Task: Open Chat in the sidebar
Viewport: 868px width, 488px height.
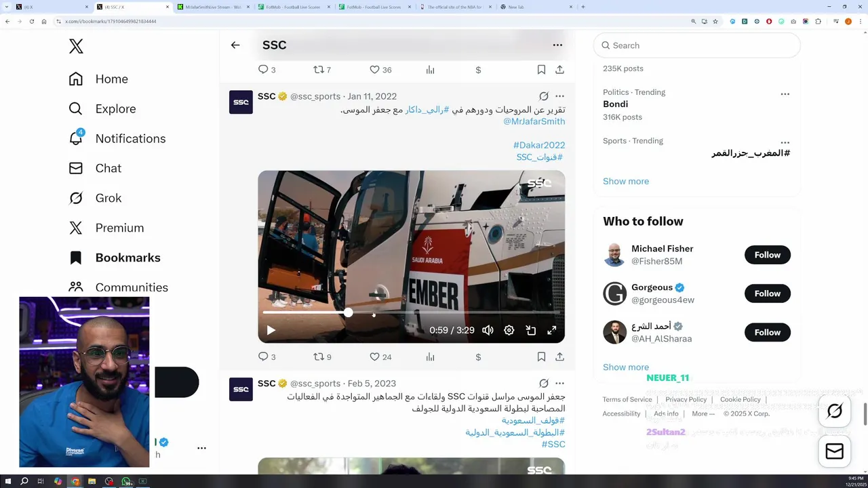Action: click(x=95, y=169)
